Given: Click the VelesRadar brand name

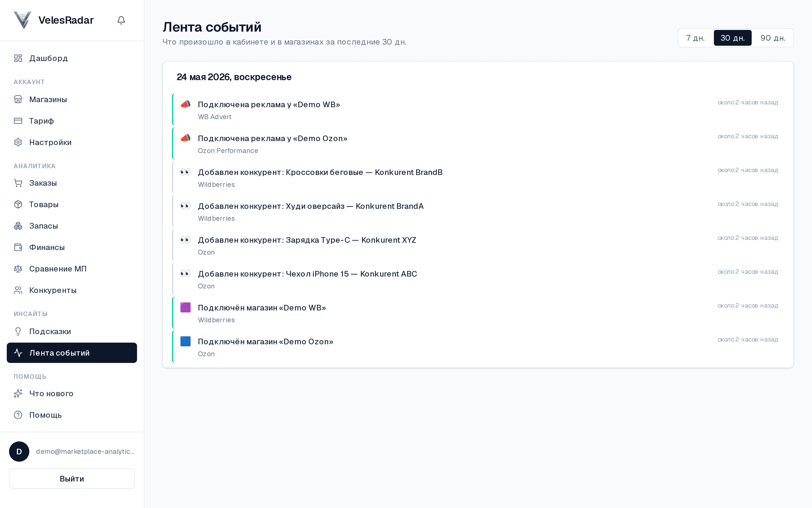Looking at the screenshot, I should pyautogui.click(x=66, y=20).
